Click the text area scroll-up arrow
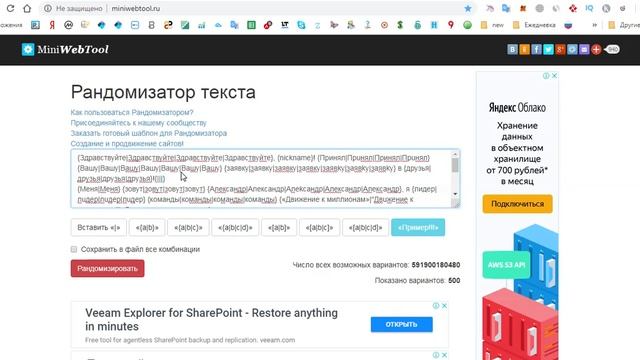640x360 pixels. tap(455, 154)
